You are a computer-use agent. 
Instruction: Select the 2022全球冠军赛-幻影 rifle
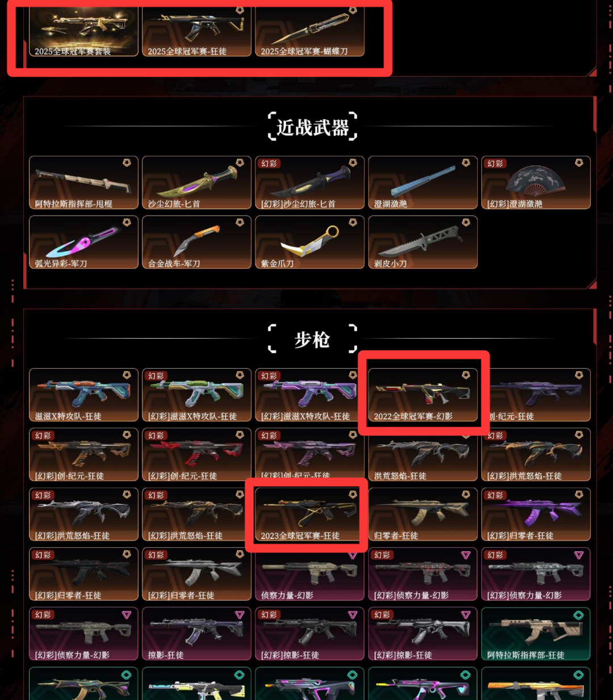point(423,395)
